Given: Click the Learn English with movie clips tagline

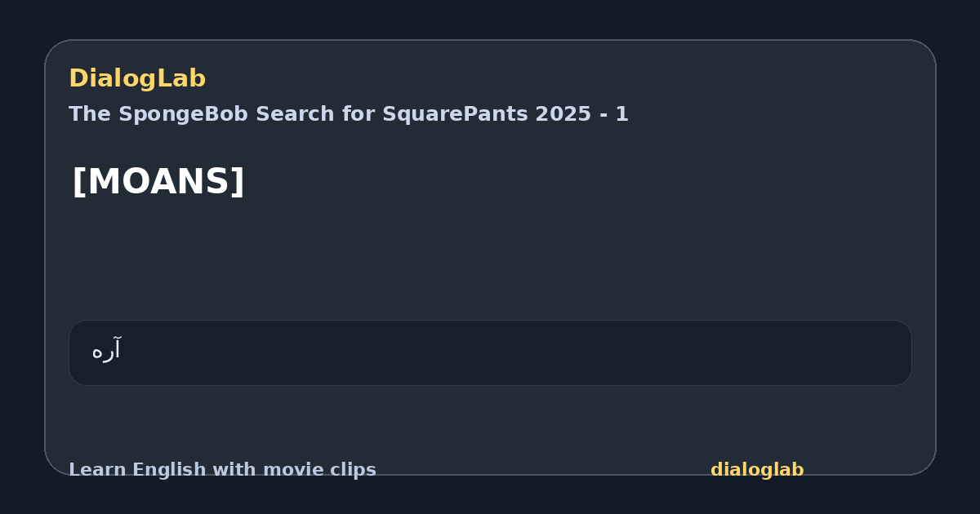Looking at the screenshot, I should (x=222, y=470).
